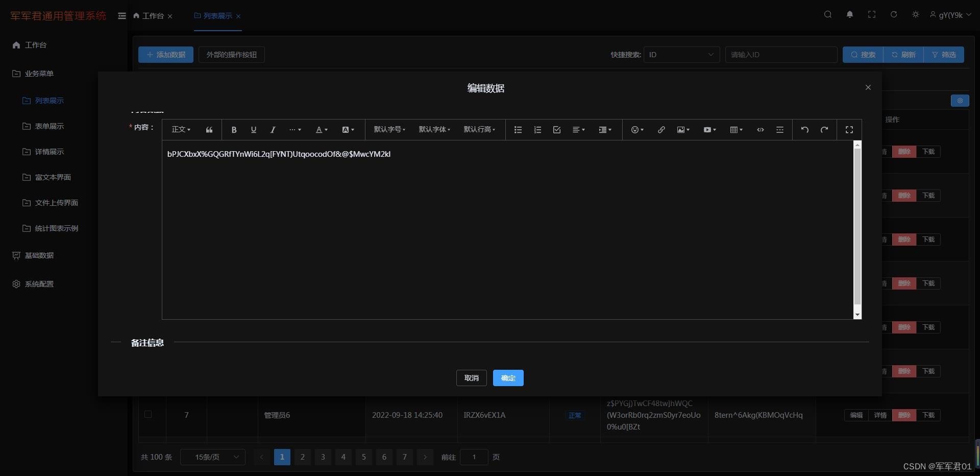Click the editor vertical scrollbar
This screenshot has height=476, width=980.
coord(857,230)
